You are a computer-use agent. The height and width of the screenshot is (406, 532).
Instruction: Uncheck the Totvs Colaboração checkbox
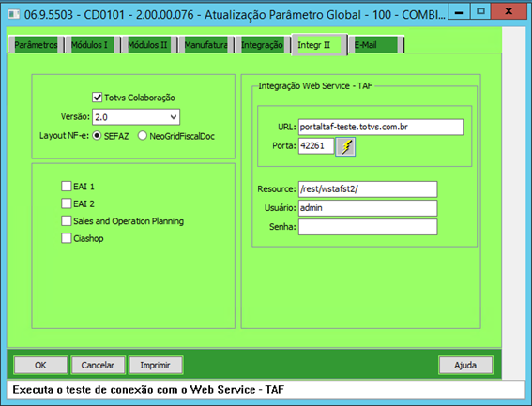pyautogui.click(x=97, y=98)
